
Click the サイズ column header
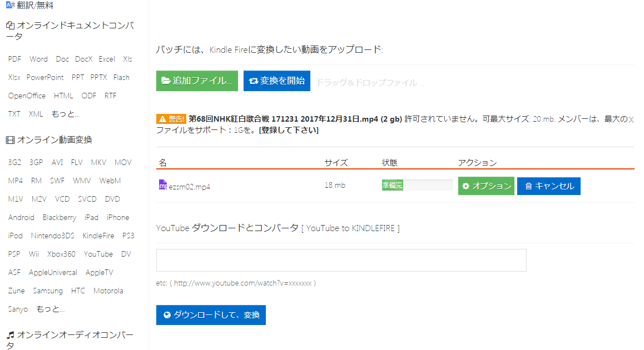point(336,163)
